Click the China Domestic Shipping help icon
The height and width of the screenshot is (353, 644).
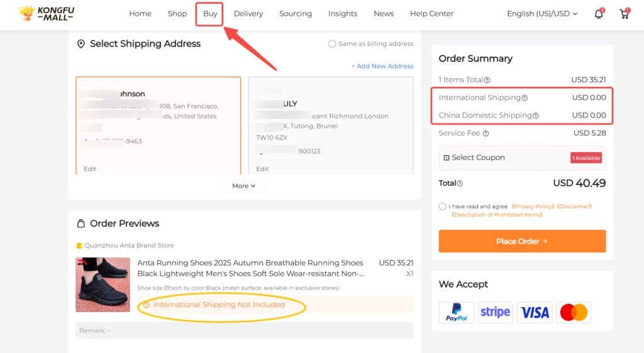click(536, 116)
